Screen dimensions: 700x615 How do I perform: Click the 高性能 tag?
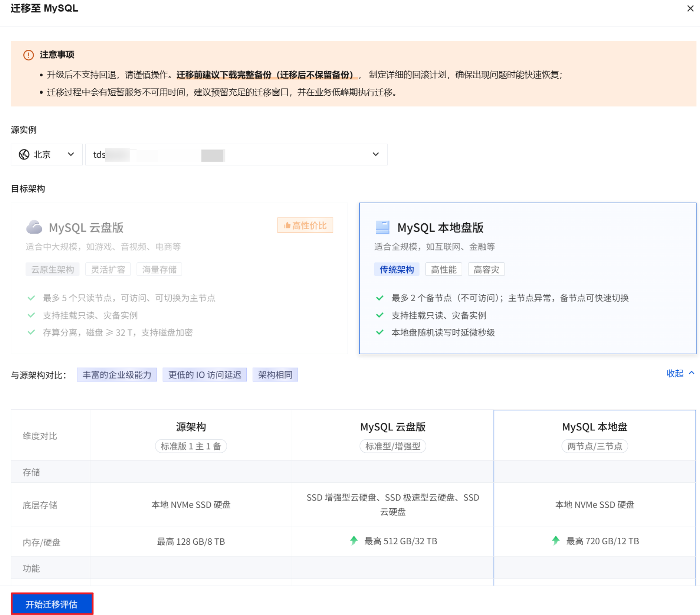pos(443,270)
